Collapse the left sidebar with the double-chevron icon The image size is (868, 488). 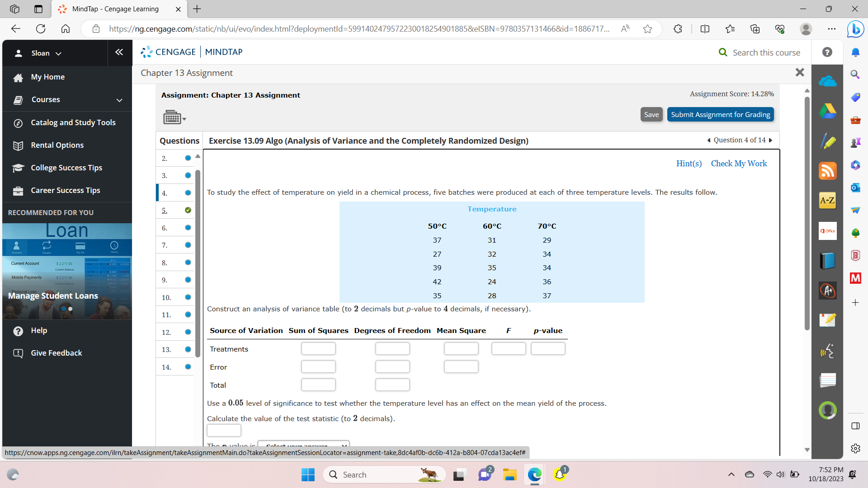click(x=119, y=52)
